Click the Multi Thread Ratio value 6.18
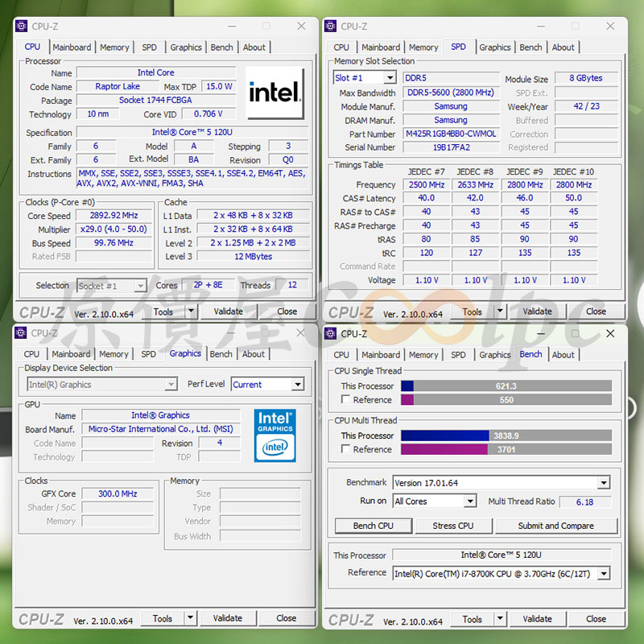The width and height of the screenshot is (644, 644). tap(585, 502)
